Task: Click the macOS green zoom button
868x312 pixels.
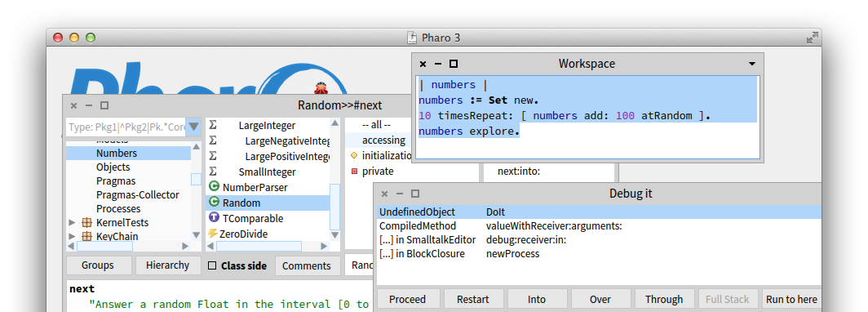Action: 91,38
